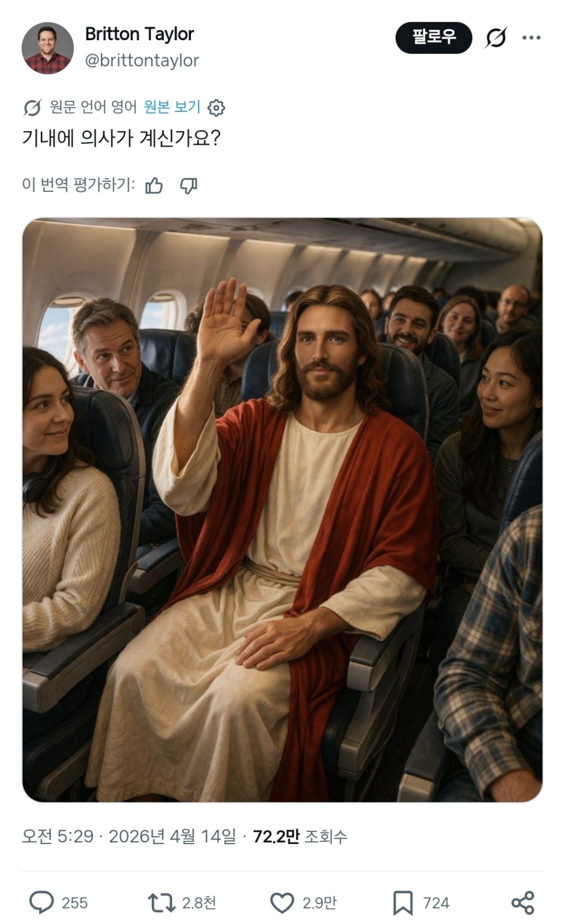Rate the translation with thumbs up
The height and width of the screenshot is (924, 565).
[154, 186]
